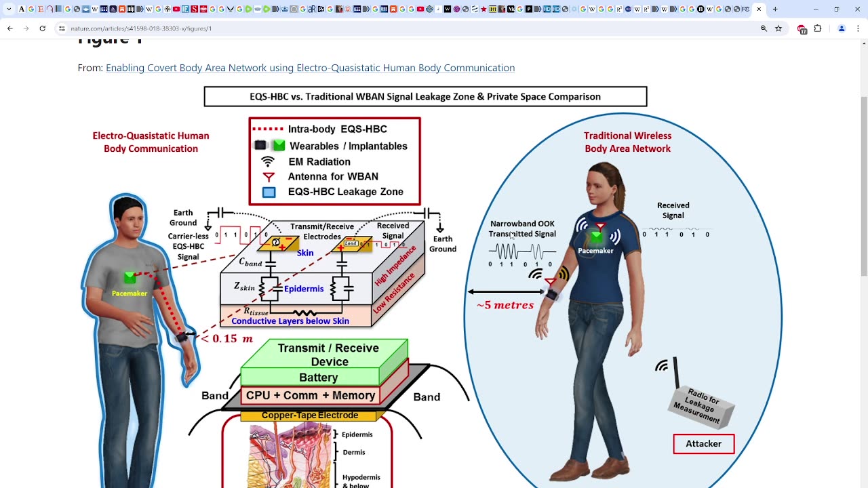The height and width of the screenshot is (488, 868).
Task: Click the address bar URL
Action: pos(141,28)
